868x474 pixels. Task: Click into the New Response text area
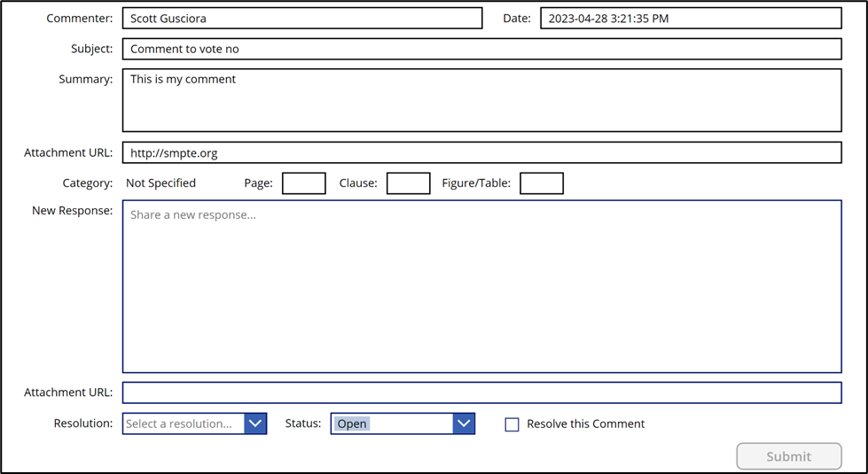pyautogui.click(x=481, y=286)
